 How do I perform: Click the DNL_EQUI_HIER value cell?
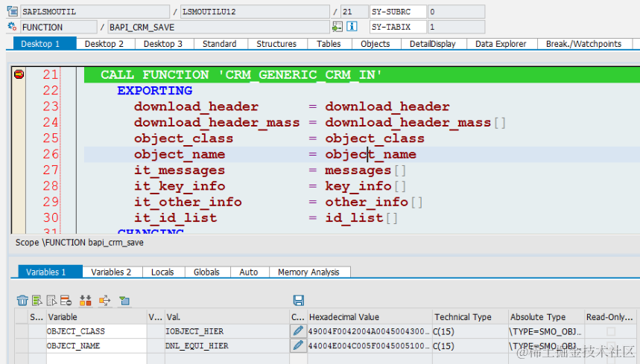227,345
